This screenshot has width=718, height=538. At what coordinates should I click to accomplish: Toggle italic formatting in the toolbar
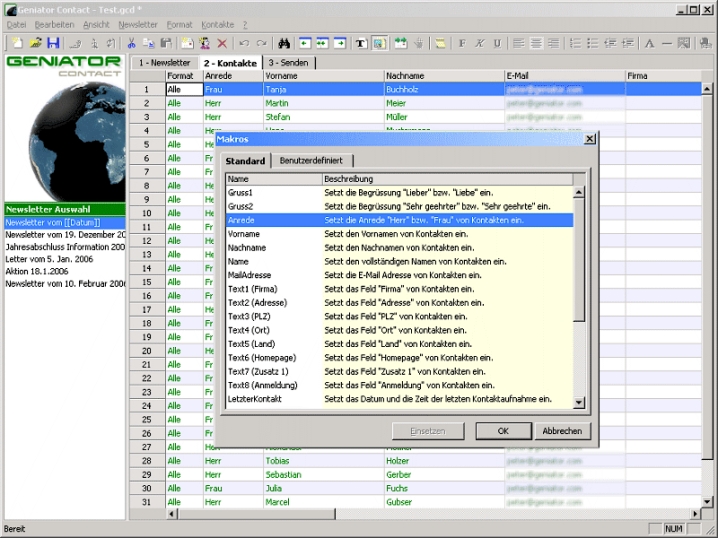click(479, 44)
